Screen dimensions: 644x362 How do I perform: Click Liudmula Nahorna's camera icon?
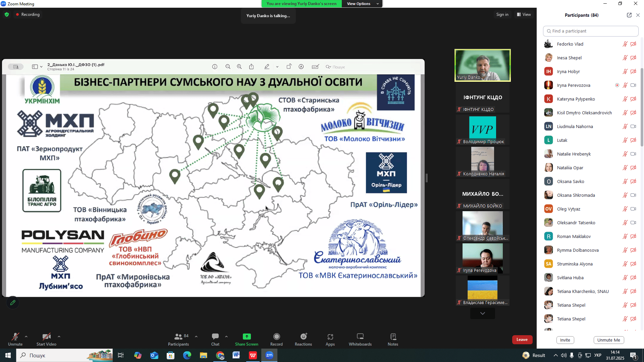click(x=633, y=126)
